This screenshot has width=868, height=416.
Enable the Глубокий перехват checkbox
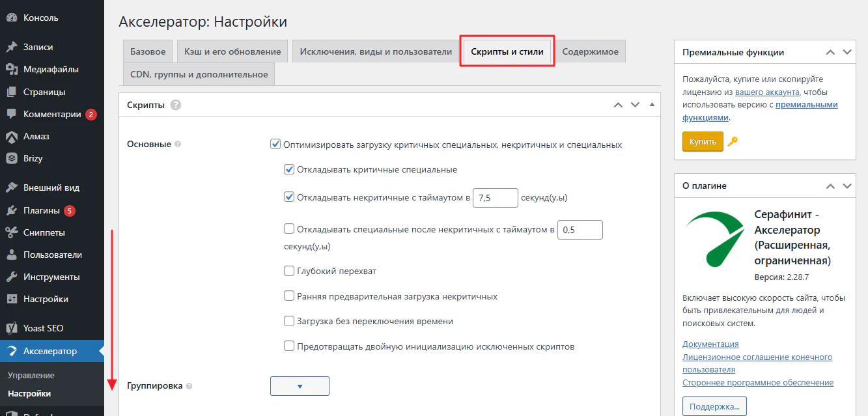pos(289,271)
